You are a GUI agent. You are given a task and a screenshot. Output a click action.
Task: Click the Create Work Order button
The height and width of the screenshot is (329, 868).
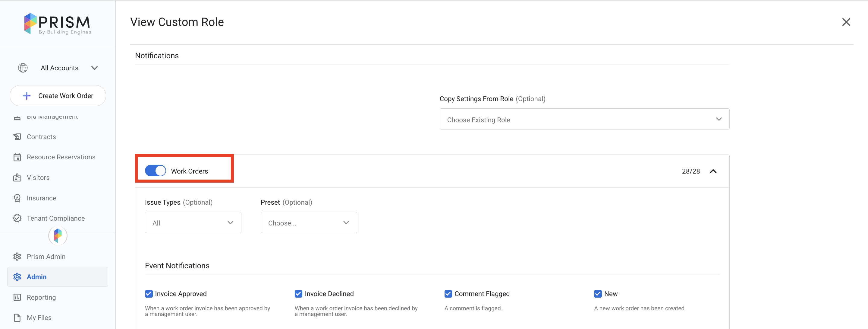point(58,96)
